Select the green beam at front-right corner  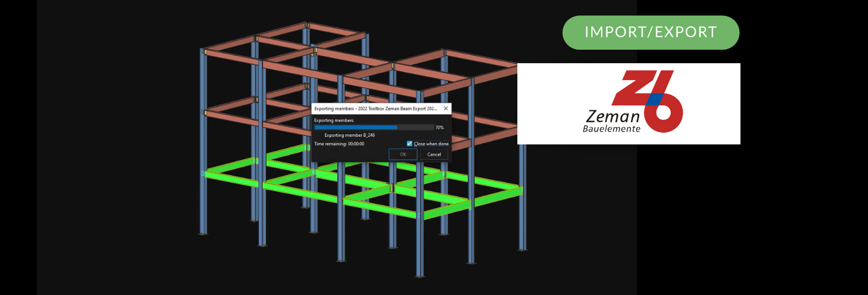(x=496, y=197)
